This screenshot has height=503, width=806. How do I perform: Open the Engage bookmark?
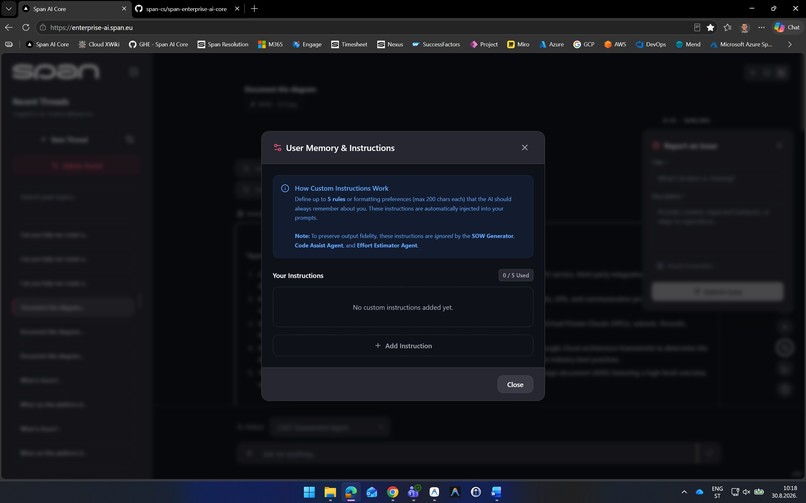tap(307, 44)
